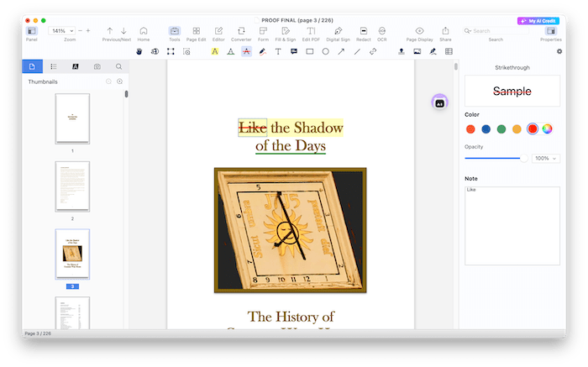Switch to Snapshots sidebar tab
588x367 pixels.
[97, 66]
